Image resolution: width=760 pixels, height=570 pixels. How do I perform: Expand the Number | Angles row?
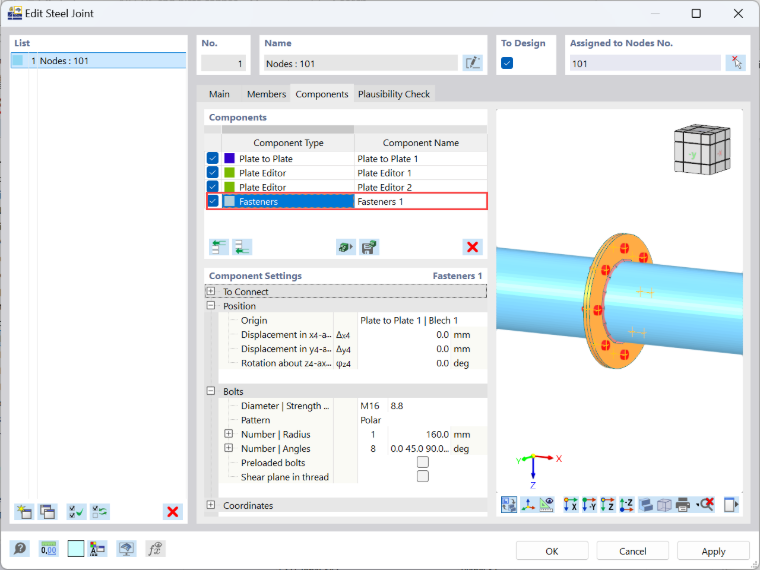229,448
